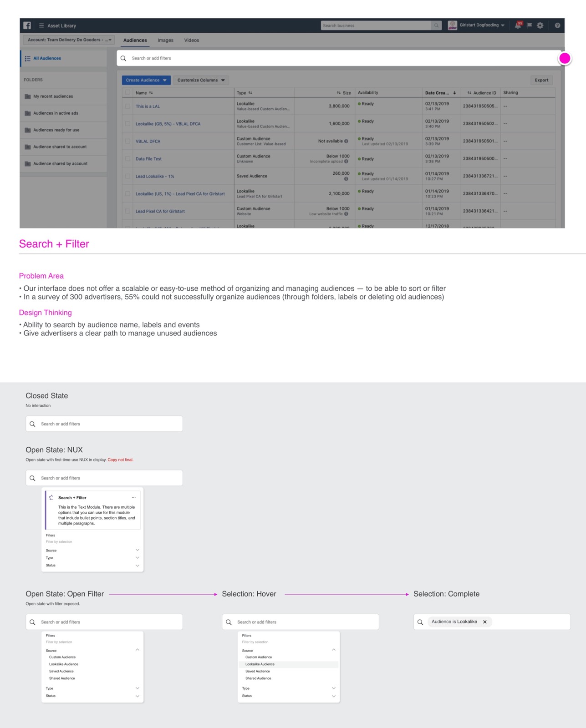Click the Closed State search field
The height and width of the screenshot is (728, 586).
pyautogui.click(x=104, y=424)
